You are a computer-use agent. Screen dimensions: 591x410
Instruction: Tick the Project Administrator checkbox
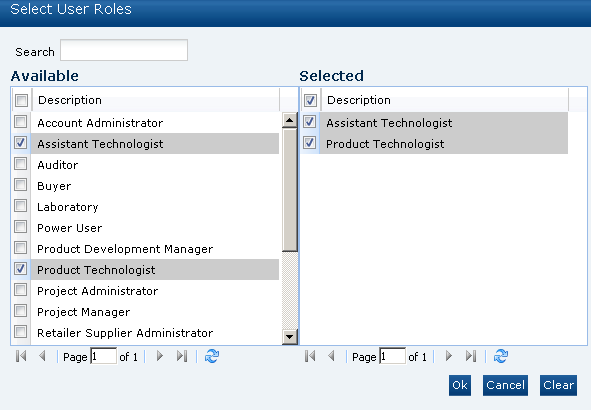point(20,290)
